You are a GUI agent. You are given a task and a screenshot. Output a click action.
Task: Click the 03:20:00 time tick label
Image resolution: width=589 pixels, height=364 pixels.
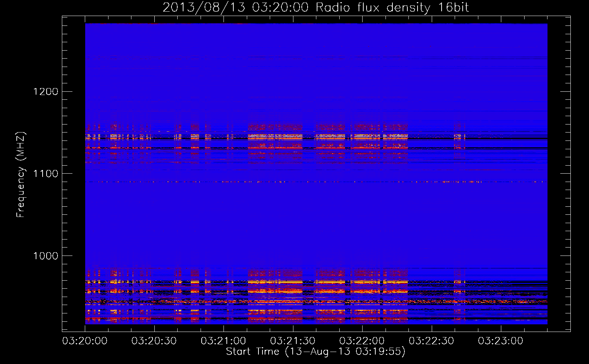(85, 341)
